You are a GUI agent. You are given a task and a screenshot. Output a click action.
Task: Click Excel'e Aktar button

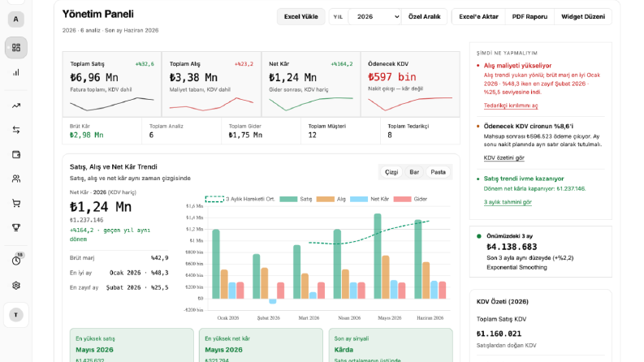pos(478,17)
